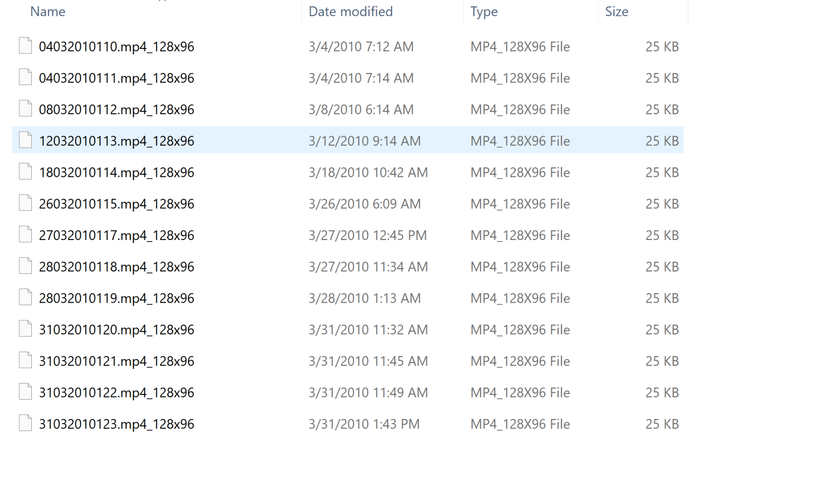Click the file icon for 08032010112.mp4_128x96

[25, 109]
